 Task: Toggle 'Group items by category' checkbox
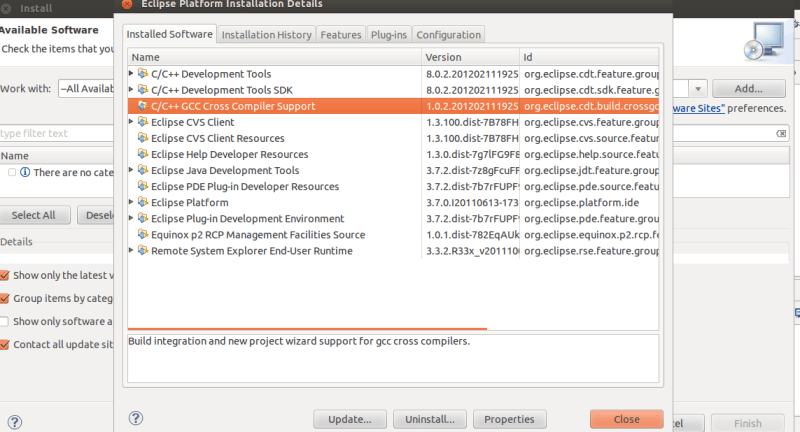[x=5, y=298]
